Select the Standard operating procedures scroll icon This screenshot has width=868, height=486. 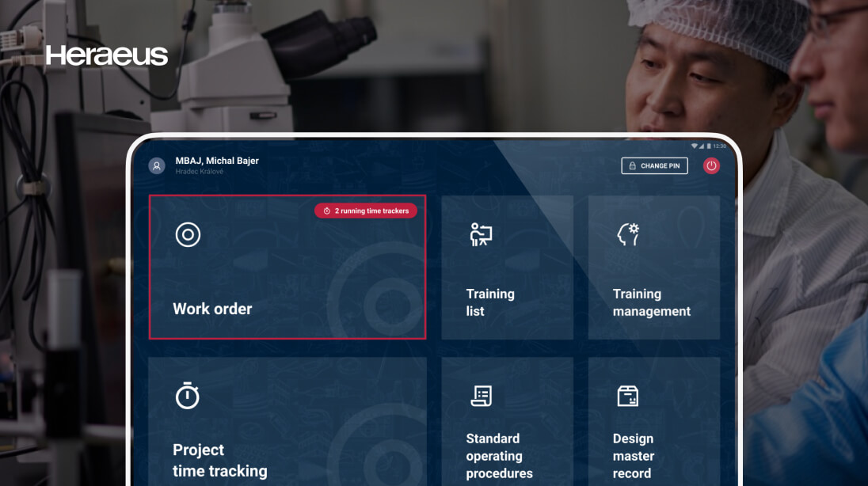pos(481,396)
